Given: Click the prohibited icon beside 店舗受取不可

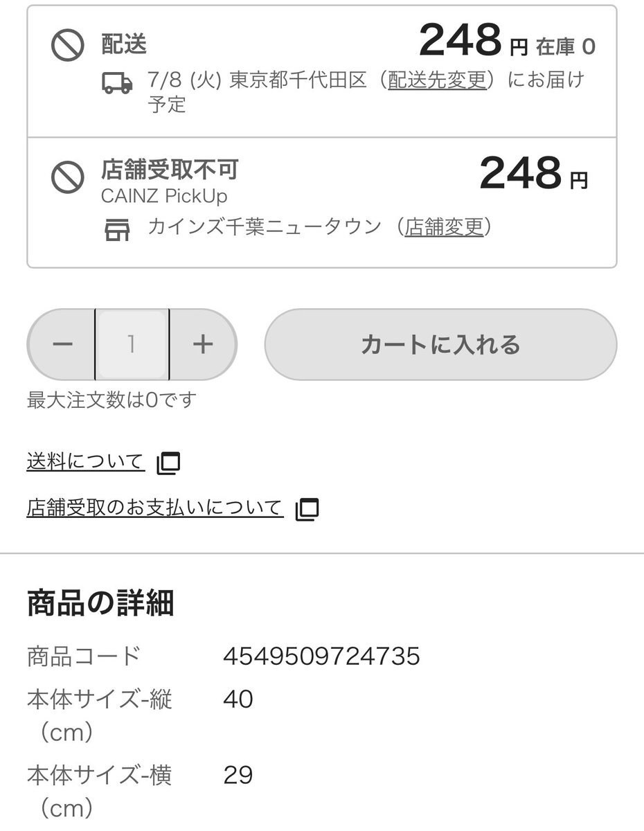Looking at the screenshot, I should click(x=68, y=178).
